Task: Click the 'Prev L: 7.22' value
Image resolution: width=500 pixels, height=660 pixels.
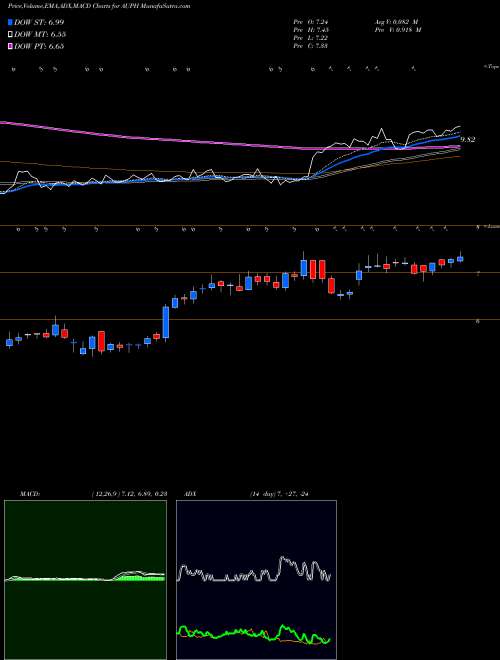Action: click(x=311, y=38)
